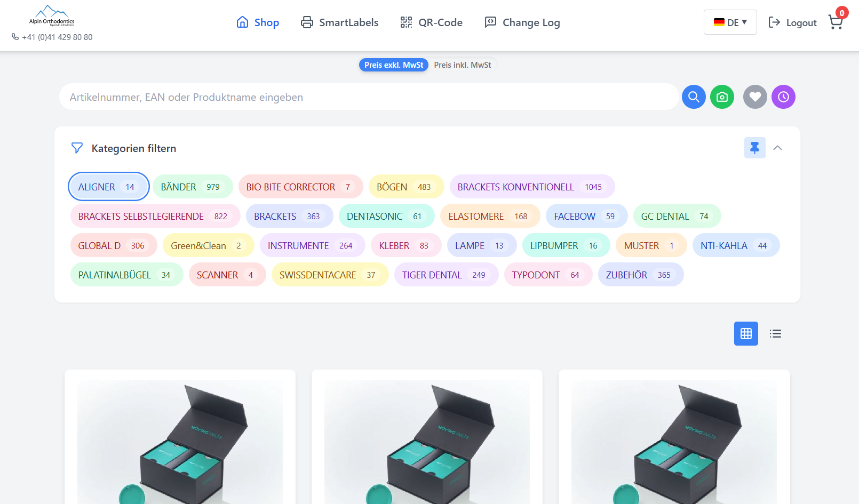The image size is (859, 504).
Task: Pick the TYPODONT category
Action: [548, 275]
